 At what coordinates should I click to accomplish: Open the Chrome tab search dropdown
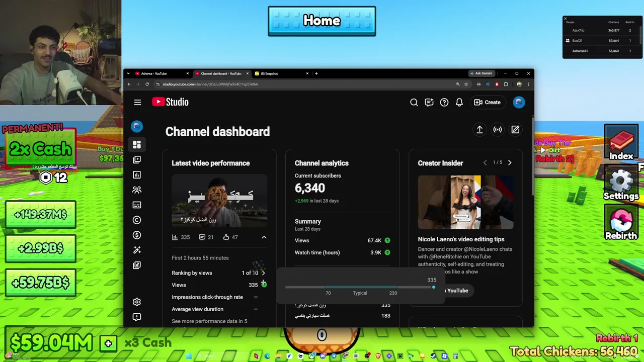click(x=129, y=73)
